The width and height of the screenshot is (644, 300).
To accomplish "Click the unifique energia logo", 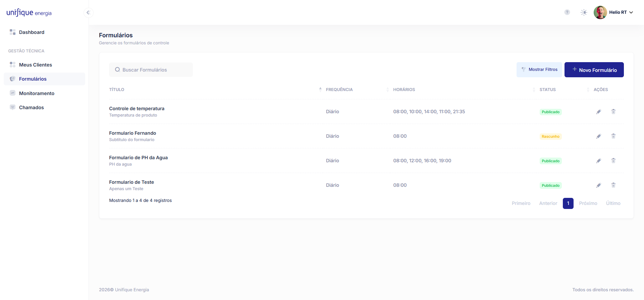I will pyautogui.click(x=29, y=13).
